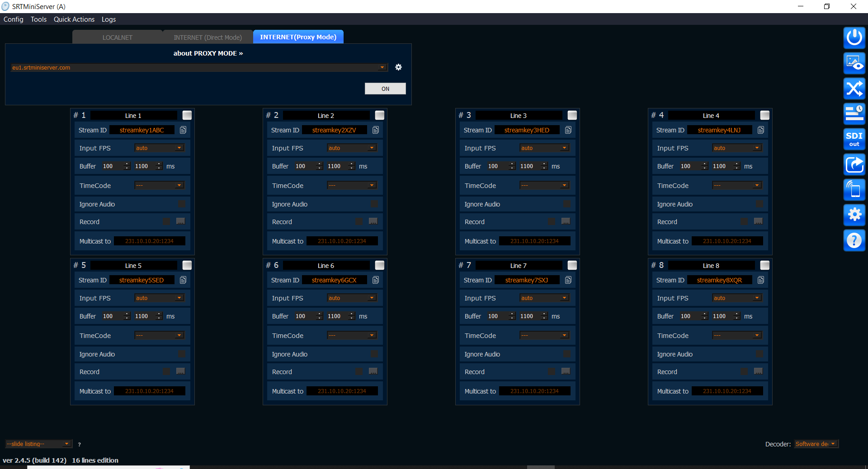
Task: Click Line 3 record folder browse button
Action: (x=566, y=221)
